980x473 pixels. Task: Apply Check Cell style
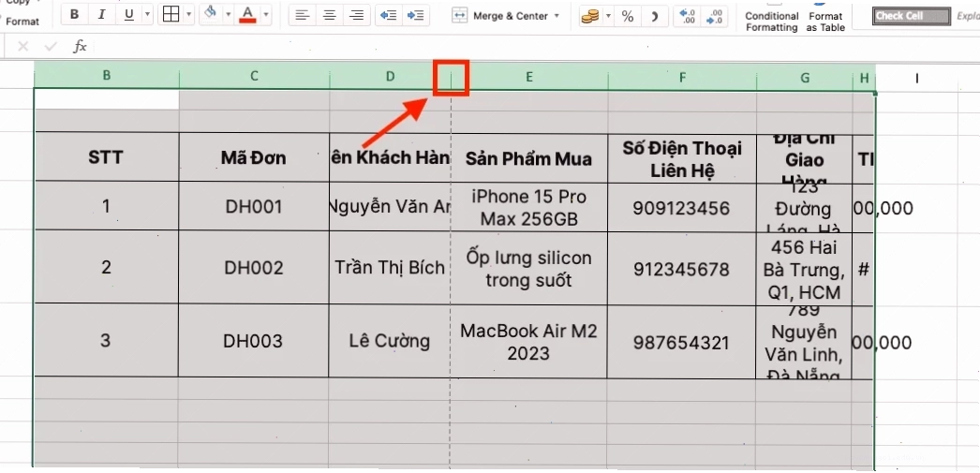tap(912, 16)
